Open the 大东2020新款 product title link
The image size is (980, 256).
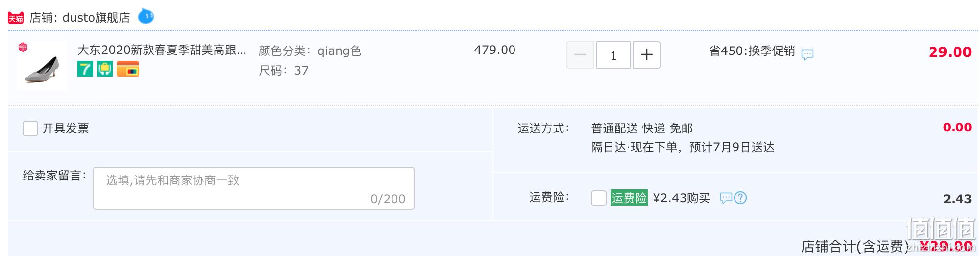click(x=162, y=50)
